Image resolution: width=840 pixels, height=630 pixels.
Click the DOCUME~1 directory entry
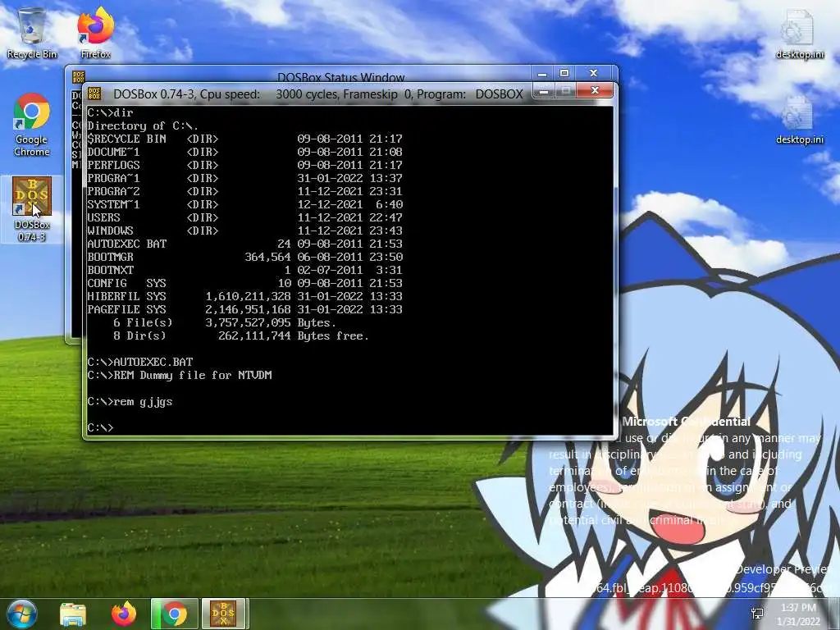[x=244, y=152]
